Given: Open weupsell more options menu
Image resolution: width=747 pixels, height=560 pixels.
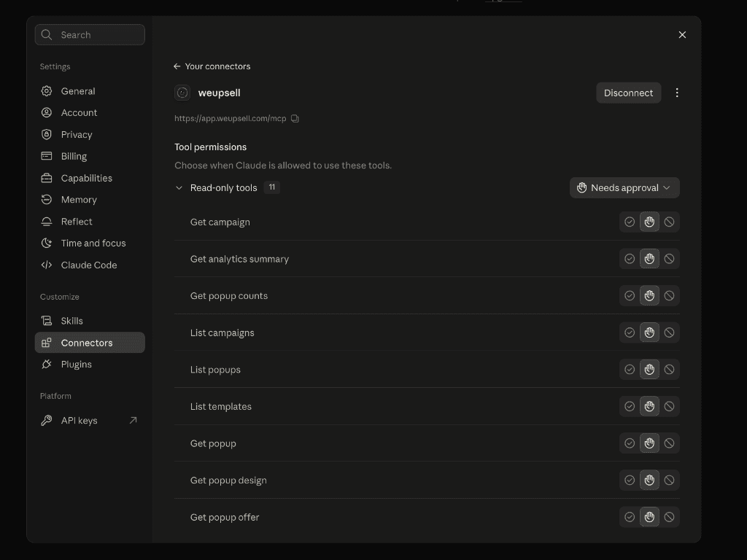Looking at the screenshot, I should (677, 93).
